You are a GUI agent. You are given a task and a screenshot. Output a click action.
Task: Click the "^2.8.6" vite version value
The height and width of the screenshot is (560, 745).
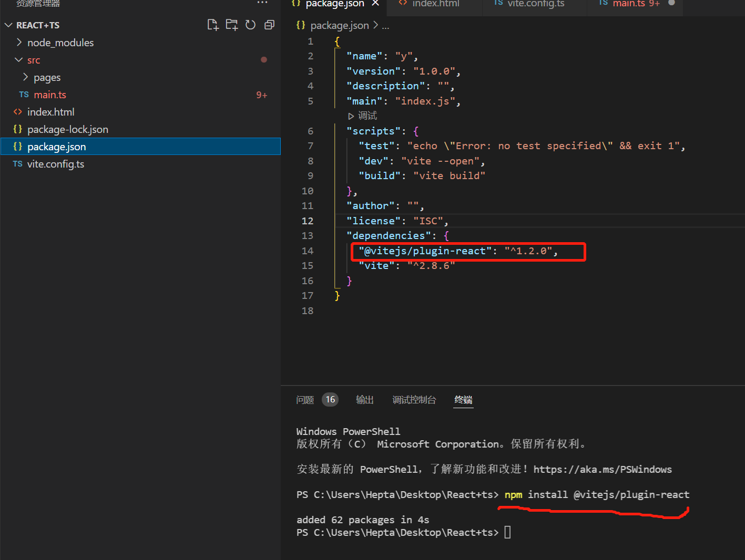click(431, 265)
